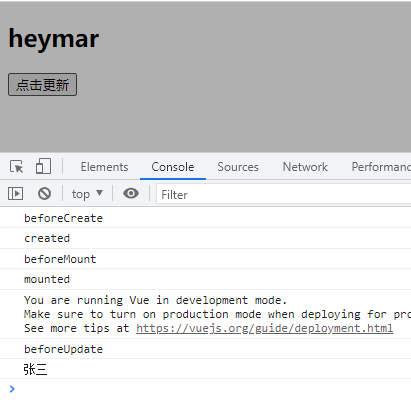Screen dimensions: 411x406
Task: Select the beforeUpdate log message
Action: pos(63,349)
